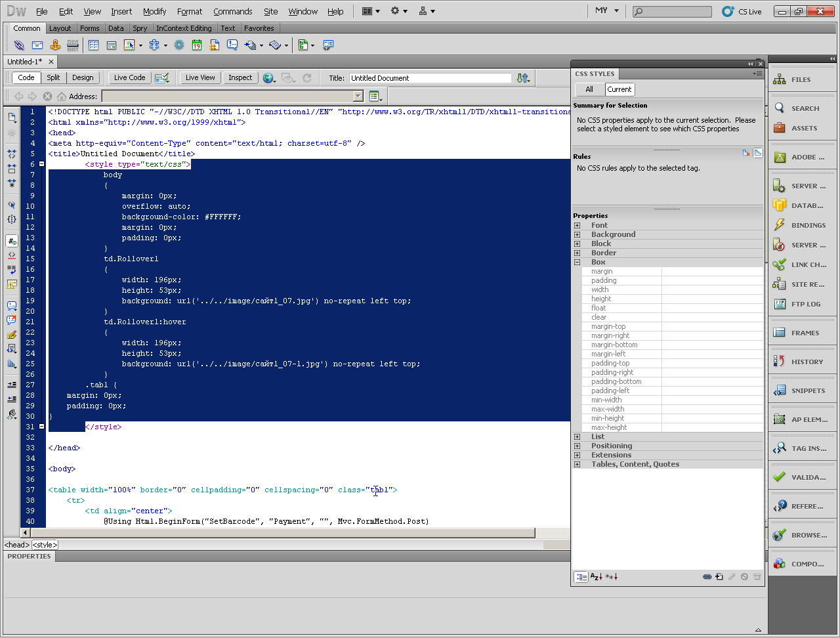Toggle Live Code mode

coord(130,77)
